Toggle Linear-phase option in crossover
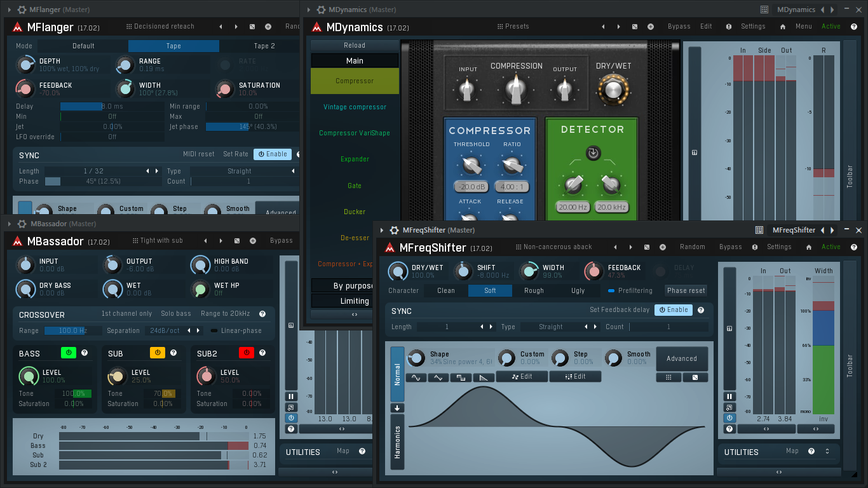Screen dimensions: 868x488 (x=236, y=330)
